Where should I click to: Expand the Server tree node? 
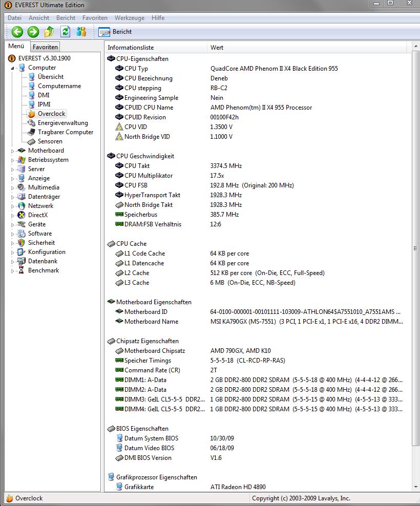[13, 170]
